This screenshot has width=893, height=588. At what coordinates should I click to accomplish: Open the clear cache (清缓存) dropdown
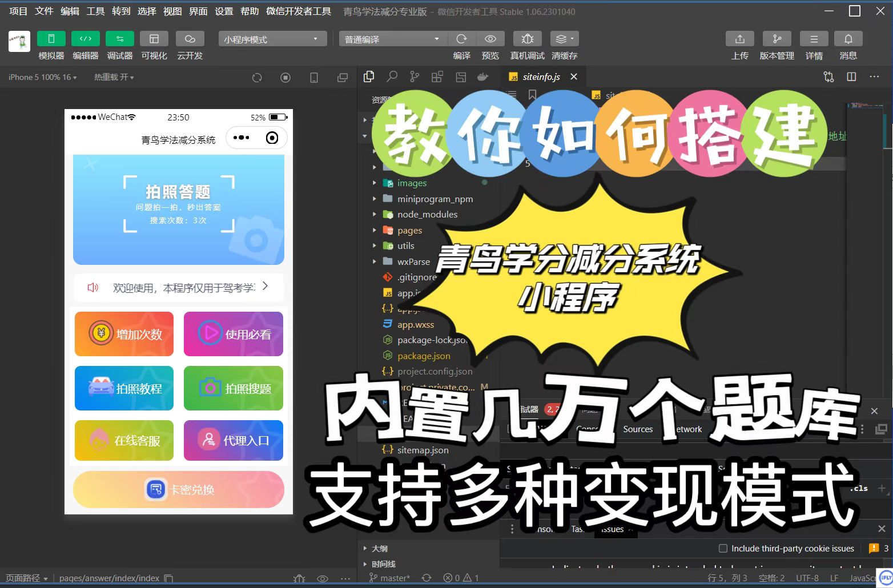564,39
